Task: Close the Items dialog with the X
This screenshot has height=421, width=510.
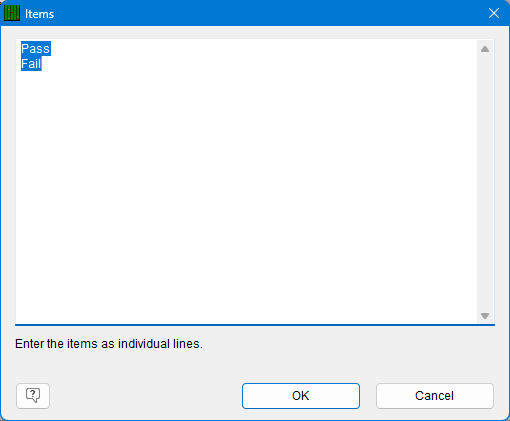Action: coord(494,13)
